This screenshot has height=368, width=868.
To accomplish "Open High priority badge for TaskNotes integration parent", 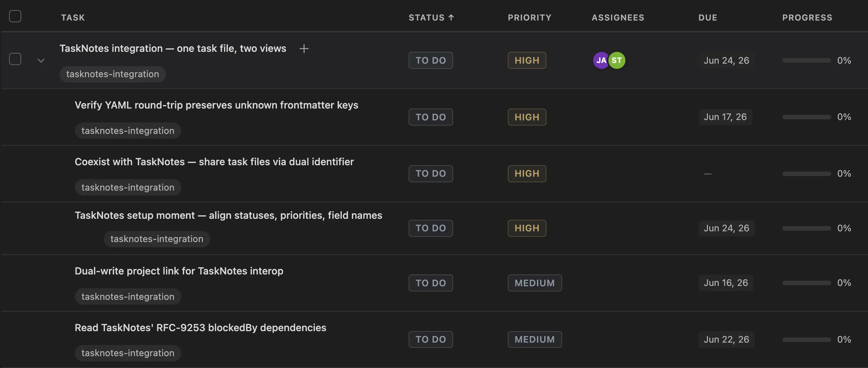I will coord(527,61).
